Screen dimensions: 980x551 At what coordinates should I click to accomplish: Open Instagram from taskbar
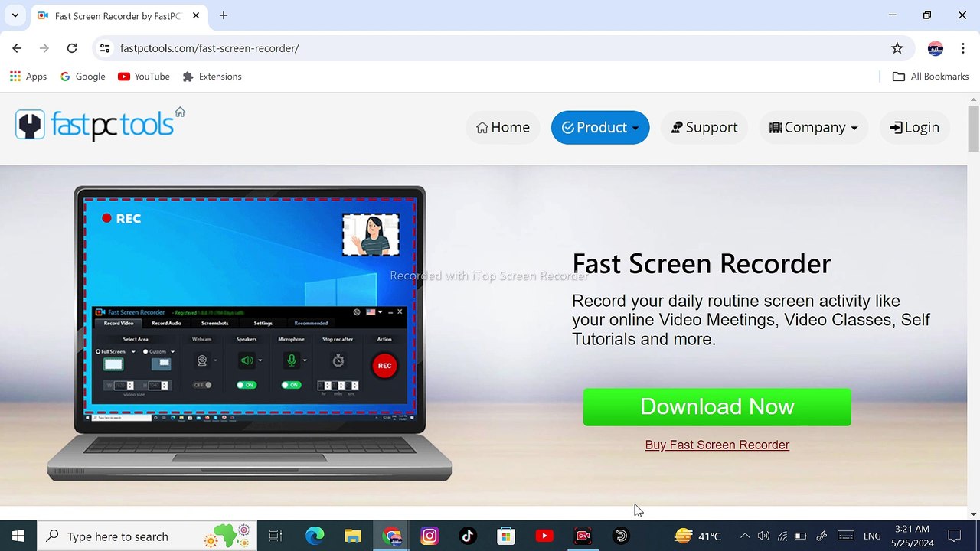[x=430, y=536]
